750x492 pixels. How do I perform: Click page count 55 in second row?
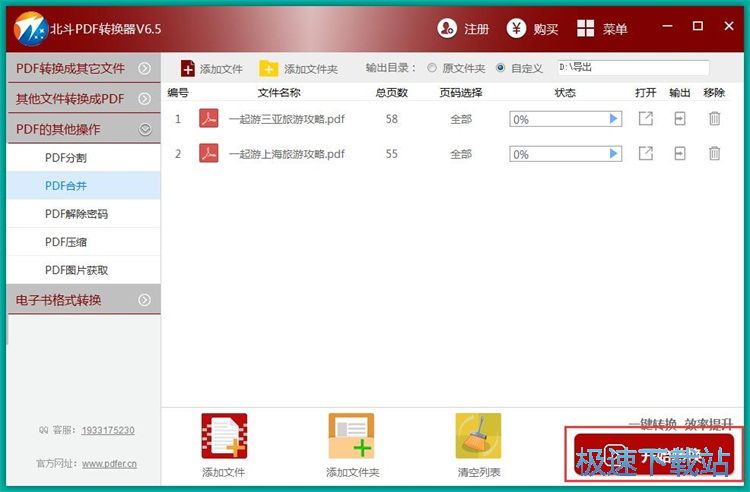coord(392,153)
